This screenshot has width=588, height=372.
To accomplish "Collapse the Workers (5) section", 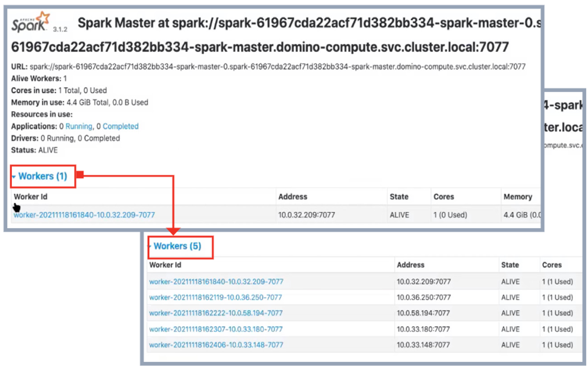I will click(177, 246).
